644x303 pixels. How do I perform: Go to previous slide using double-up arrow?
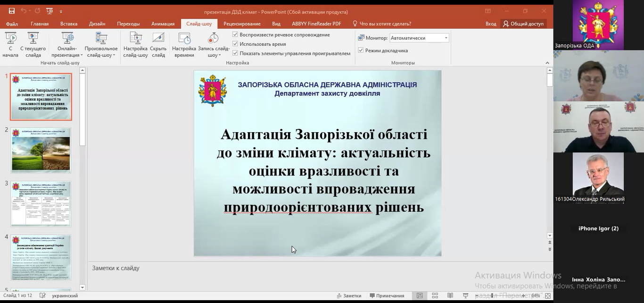pyautogui.click(x=550, y=243)
